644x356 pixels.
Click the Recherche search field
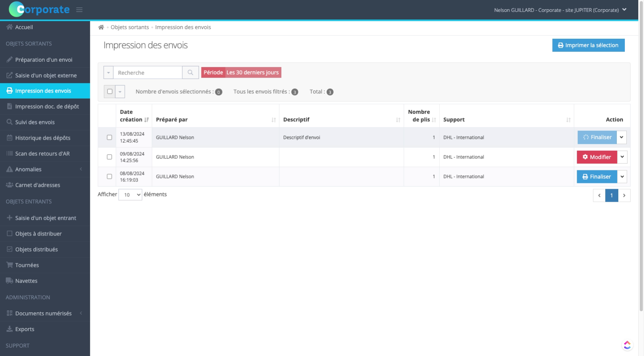point(148,73)
